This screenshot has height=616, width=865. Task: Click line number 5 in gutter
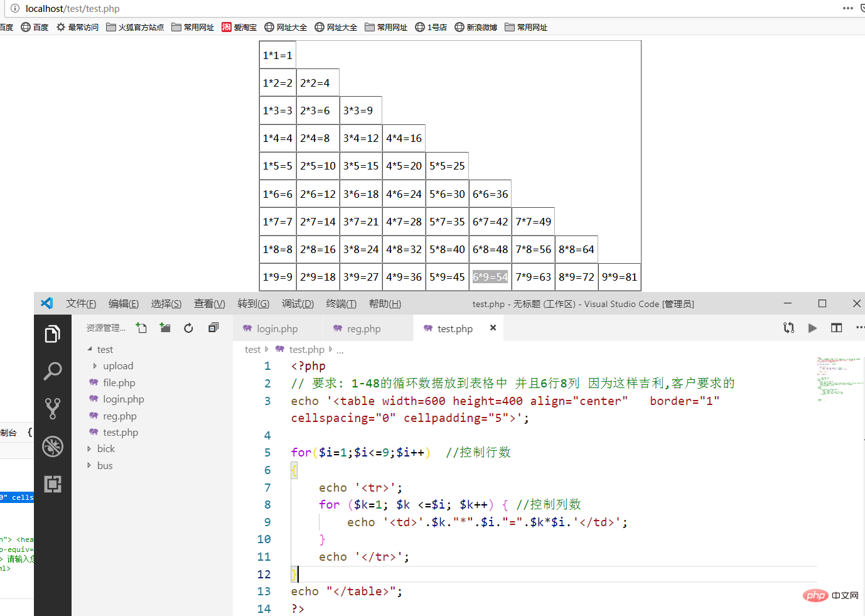(x=267, y=453)
